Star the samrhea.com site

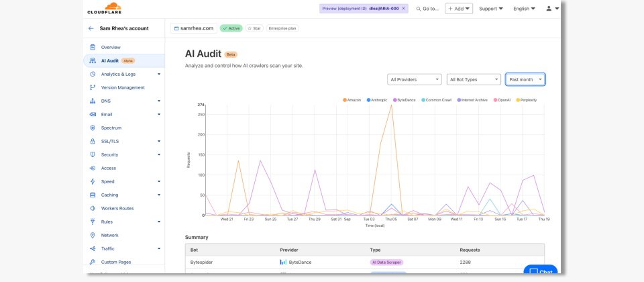tap(254, 28)
